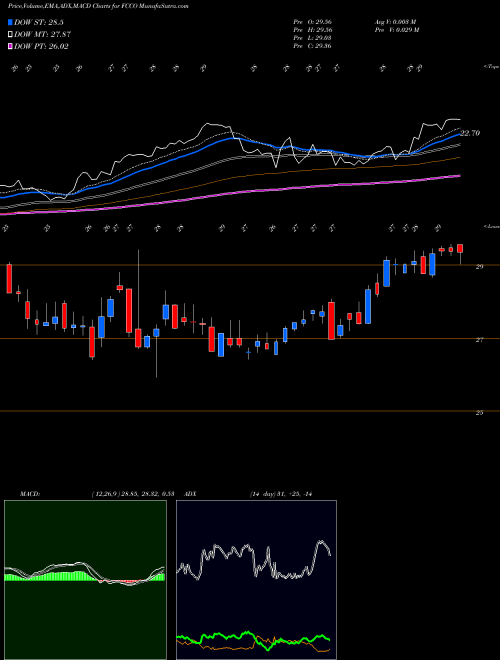Image resolution: width=500 pixels, height=660 pixels.
Task: Click the Lows marker row label
Action: coord(491,226)
